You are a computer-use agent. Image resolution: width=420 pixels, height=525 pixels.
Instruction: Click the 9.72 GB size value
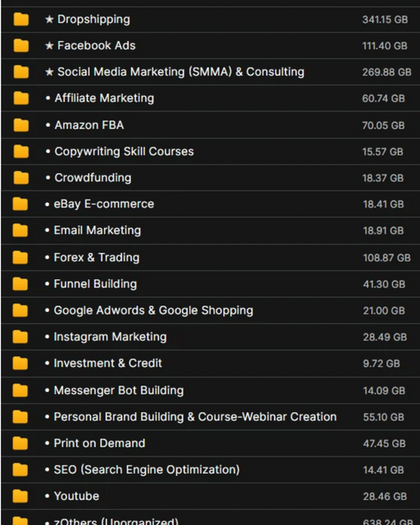pos(381,363)
